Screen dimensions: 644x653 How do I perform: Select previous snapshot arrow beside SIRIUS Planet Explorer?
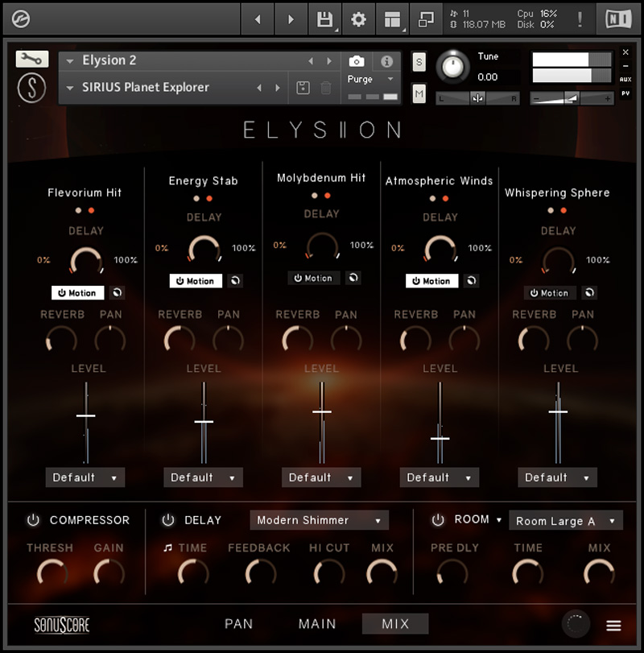tap(259, 88)
